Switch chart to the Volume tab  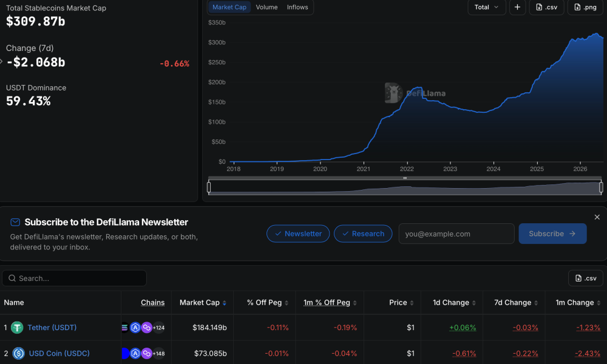(266, 7)
